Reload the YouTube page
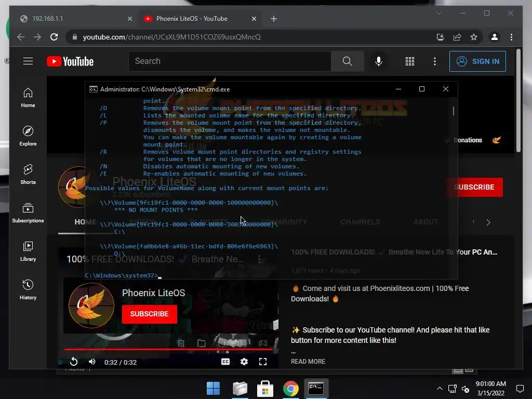This screenshot has height=399, width=532. [54, 37]
